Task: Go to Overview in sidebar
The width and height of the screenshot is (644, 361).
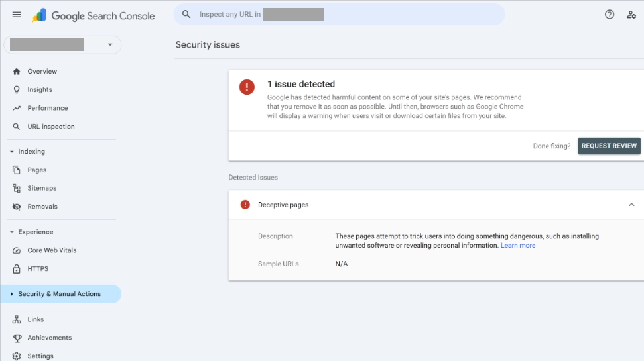Action: (42, 72)
